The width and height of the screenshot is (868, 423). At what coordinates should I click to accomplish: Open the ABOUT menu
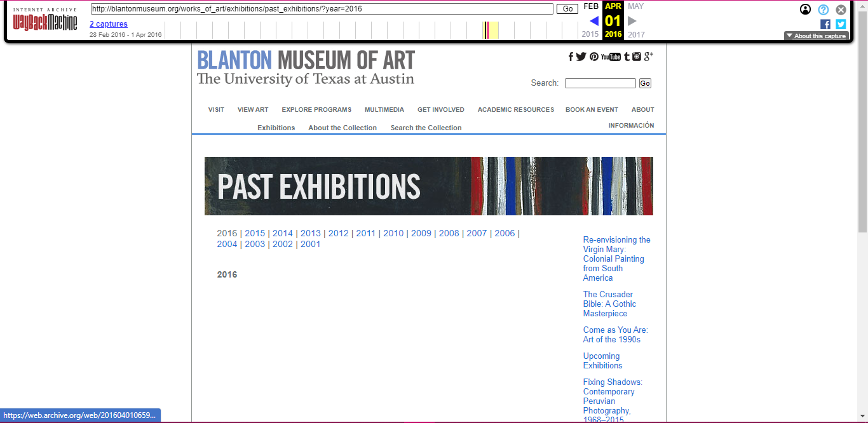643,110
